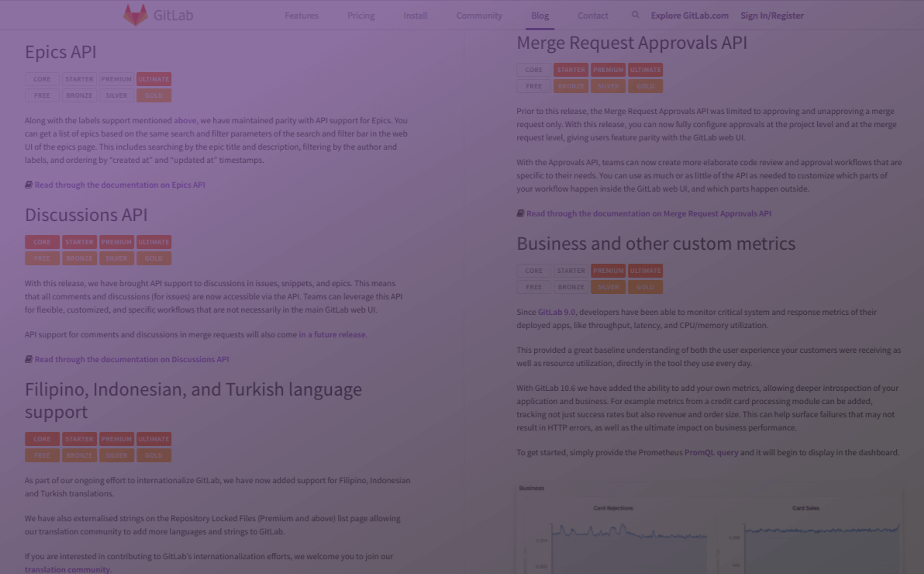Click the STARTER badge under Merge Request Approvals API

(x=571, y=70)
